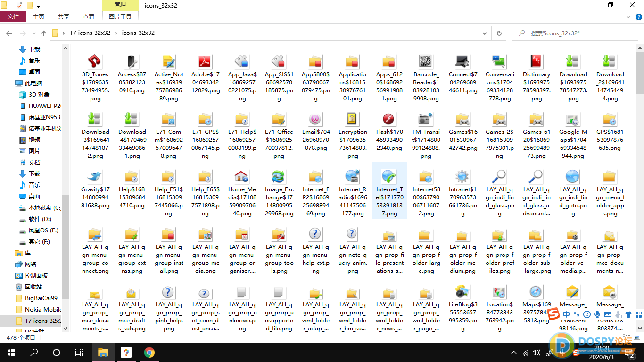Screen dimensions: 644x362
Task: Select the Games$16 controller icon file
Action: tap(463, 132)
